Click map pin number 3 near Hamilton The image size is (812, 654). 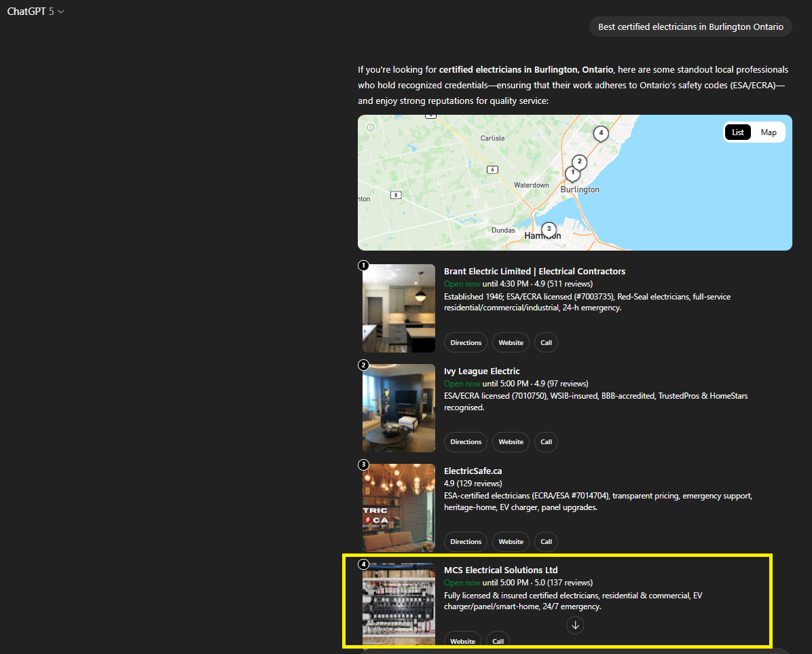(x=549, y=229)
